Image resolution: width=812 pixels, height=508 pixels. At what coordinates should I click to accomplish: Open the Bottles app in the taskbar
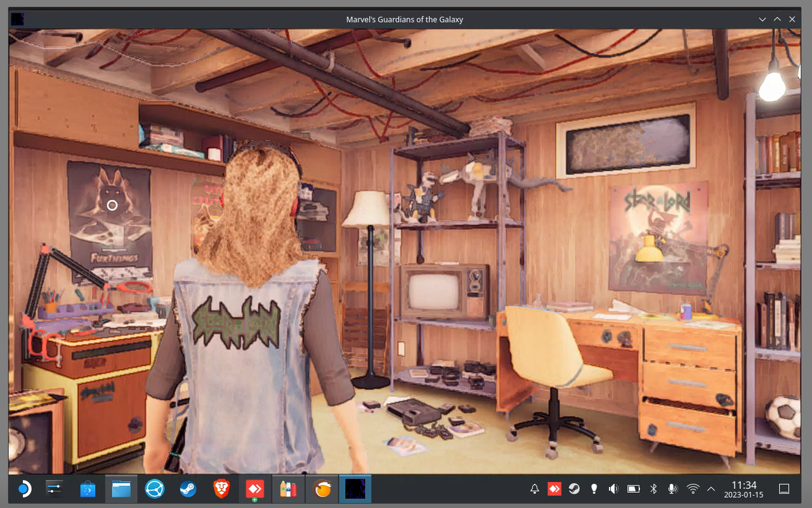tap(288, 489)
